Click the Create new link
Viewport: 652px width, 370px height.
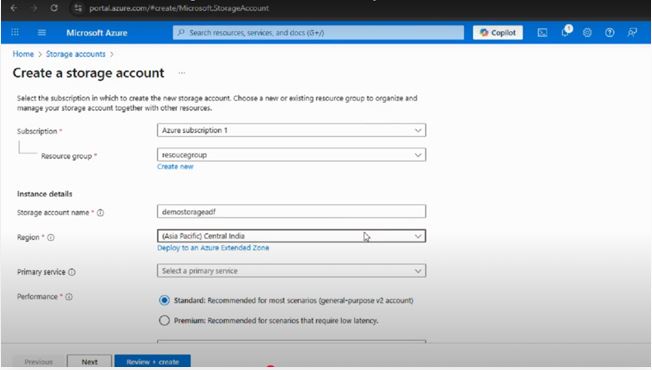tap(175, 166)
